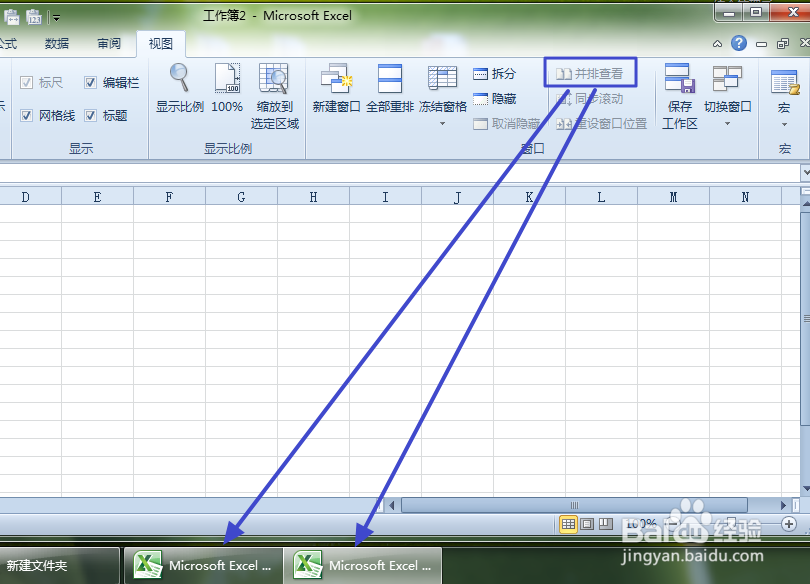Screen dimensions: 810x584
Task: Open the Freeze Panes (冻结窗格) menu
Action: coord(442,96)
